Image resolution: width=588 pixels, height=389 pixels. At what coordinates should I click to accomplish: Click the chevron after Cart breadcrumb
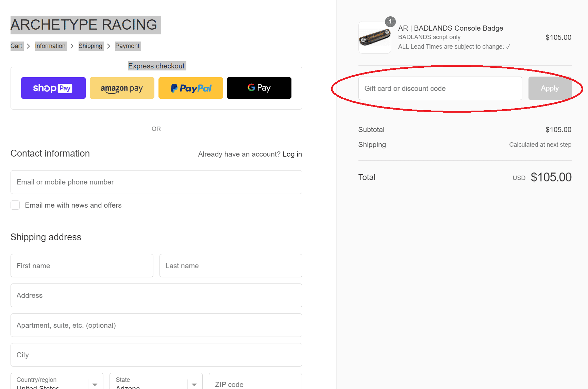click(x=29, y=46)
